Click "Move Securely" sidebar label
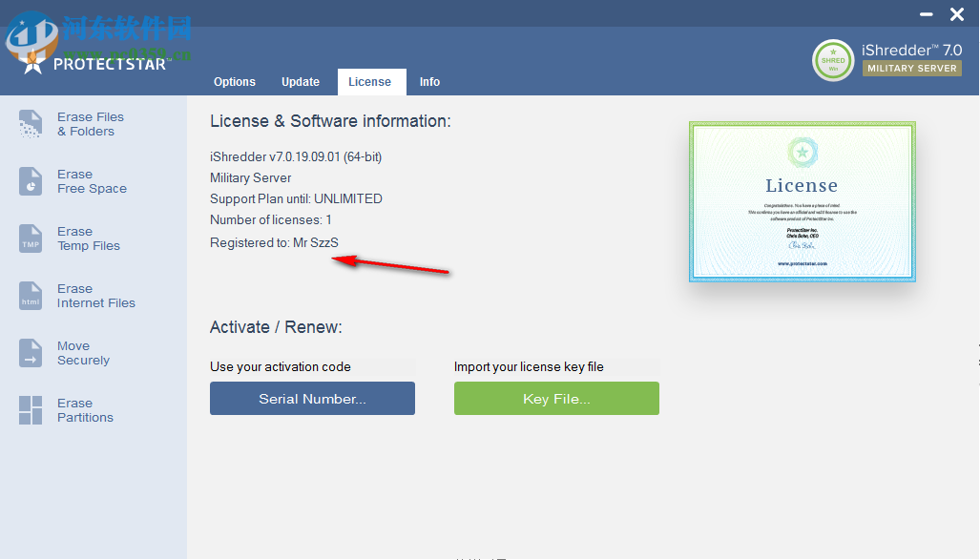 [83, 353]
